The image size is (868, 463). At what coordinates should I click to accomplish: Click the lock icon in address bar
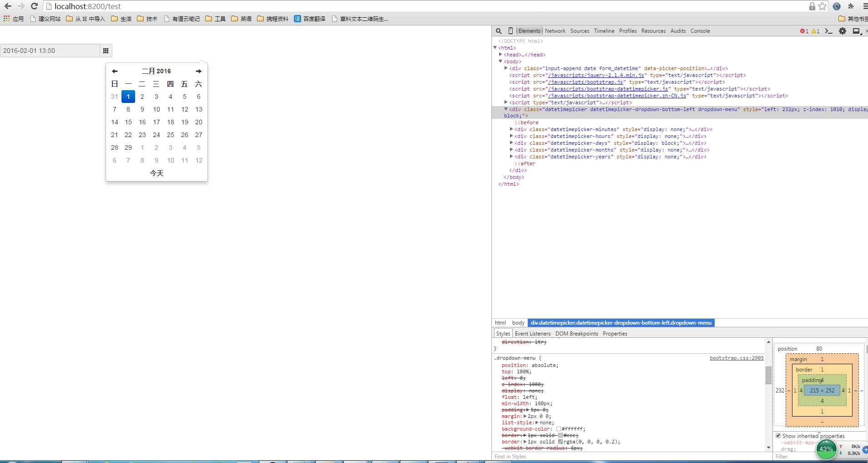click(812, 6)
